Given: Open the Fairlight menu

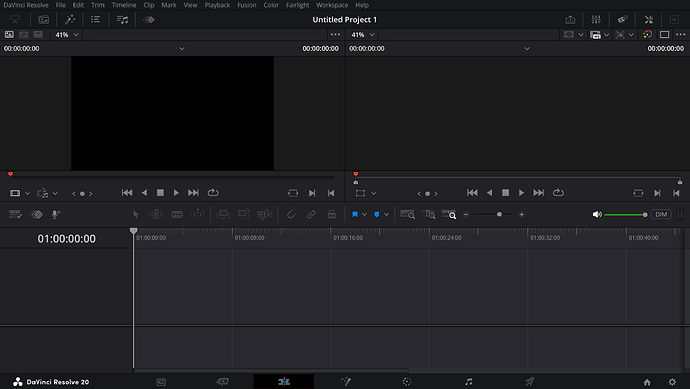Looking at the screenshot, I should [x=297, y=5].
